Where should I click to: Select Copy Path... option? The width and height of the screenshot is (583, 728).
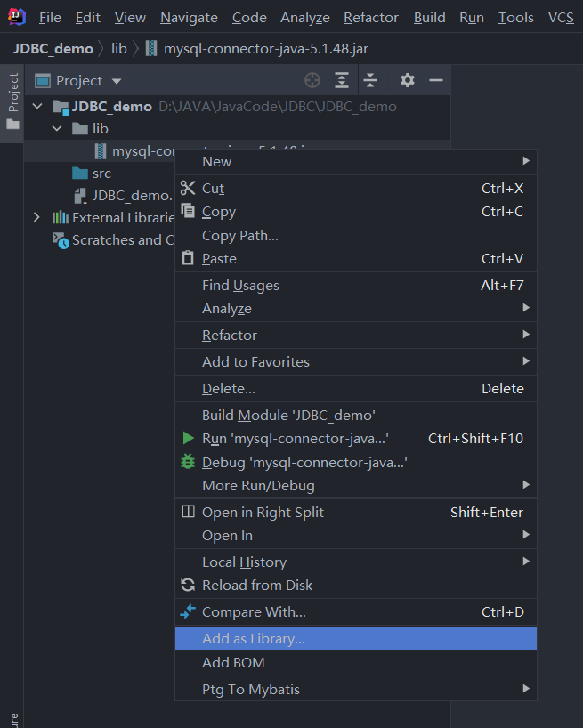coord(355,235)
